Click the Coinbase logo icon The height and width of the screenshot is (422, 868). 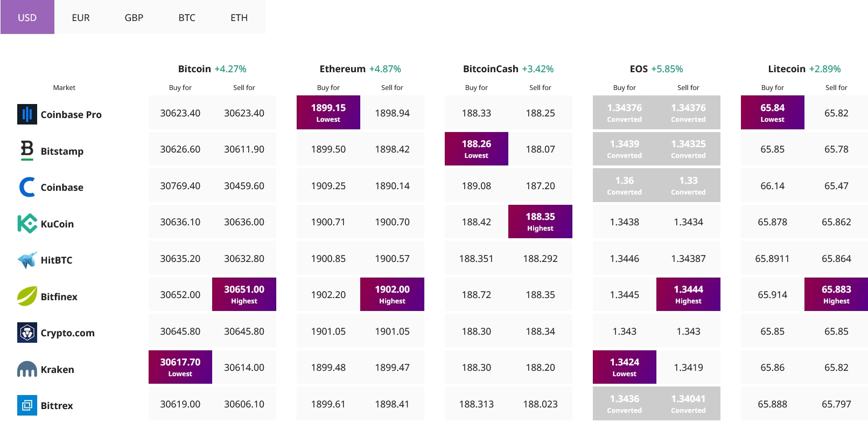[27, 187]
